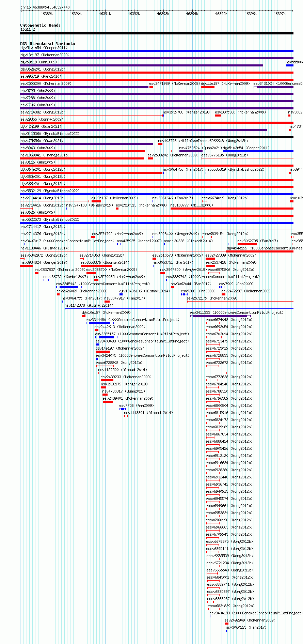Screen dimensions: 303x644
Task: Open esv2492949 (McKernan2009) variant
Action: pos(250,620)
